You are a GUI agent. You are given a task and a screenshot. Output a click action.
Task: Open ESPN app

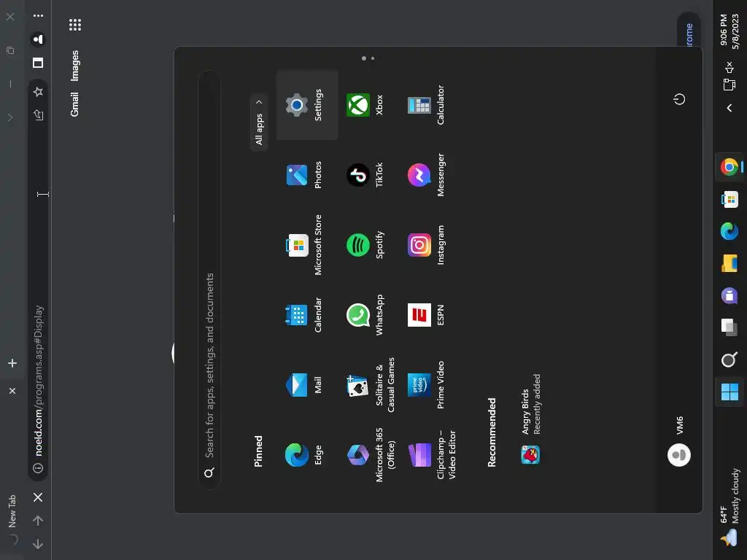point(426,315)
